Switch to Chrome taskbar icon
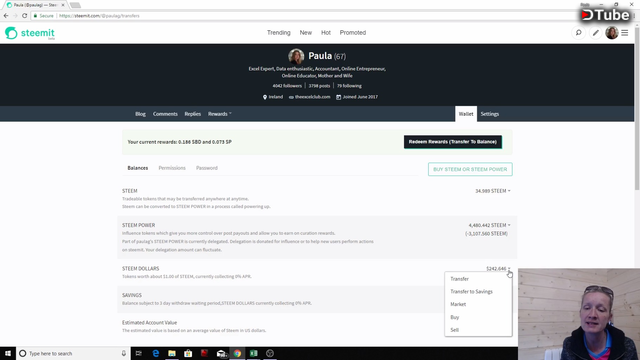Screen dimensions: 640x360 click(x=237, y=353)
